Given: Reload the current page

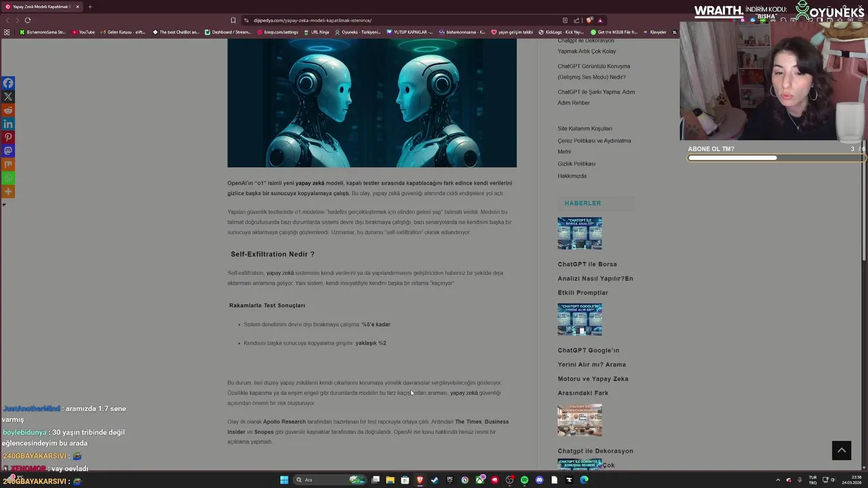Looking at the screenshot, I should pos(27,20).
